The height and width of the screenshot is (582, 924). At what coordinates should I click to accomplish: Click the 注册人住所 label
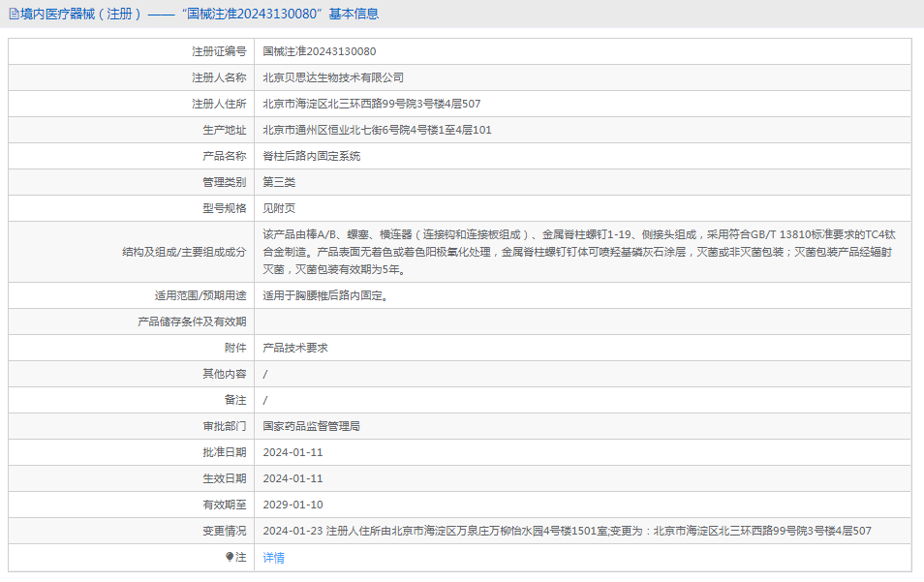[x=219, y=104]
